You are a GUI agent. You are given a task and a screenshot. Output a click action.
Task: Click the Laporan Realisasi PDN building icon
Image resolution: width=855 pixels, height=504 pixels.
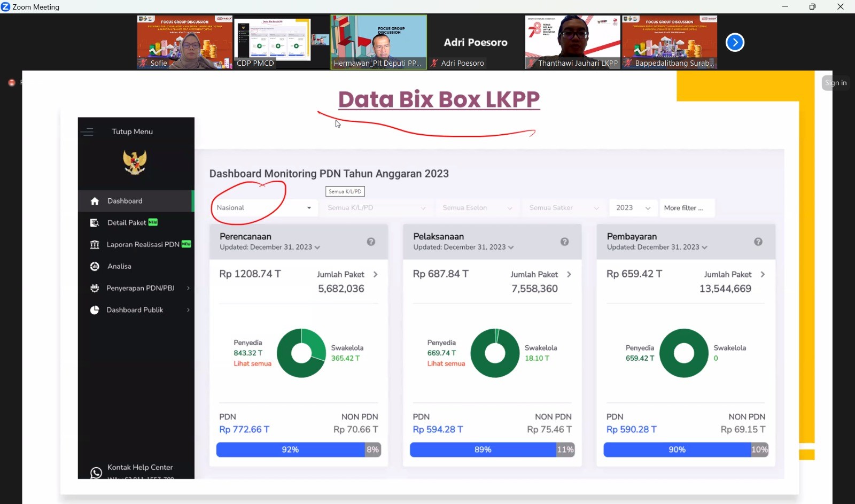click(x=95, y=245)
